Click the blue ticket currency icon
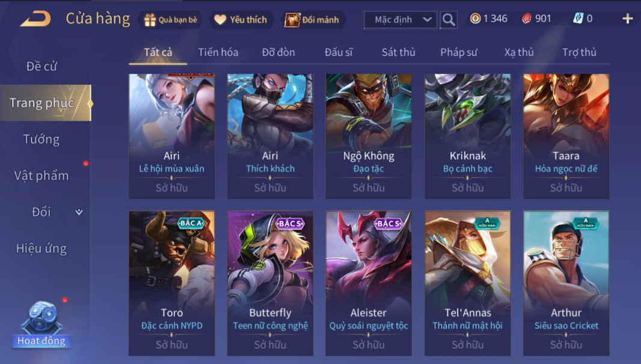This screenshot has height=364, width=641. [578, 19]
